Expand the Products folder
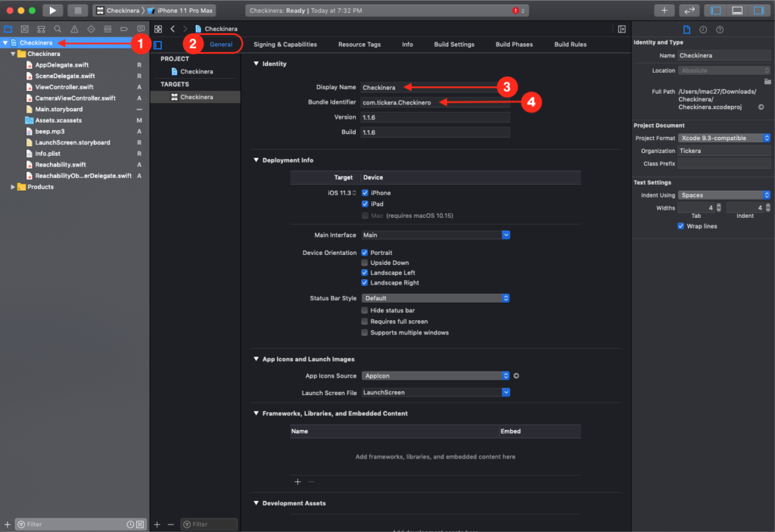Screen dimensions: 775x532 coord(12,187)
